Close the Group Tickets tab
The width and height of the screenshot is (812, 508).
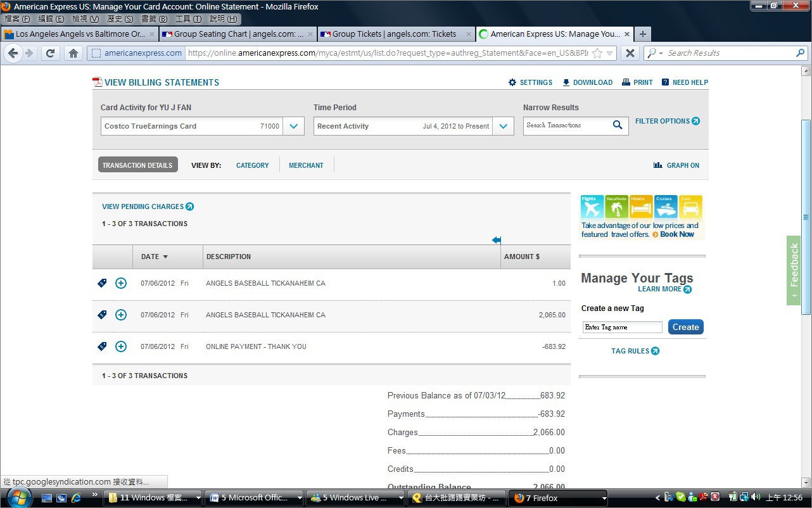tap(469, 34)
